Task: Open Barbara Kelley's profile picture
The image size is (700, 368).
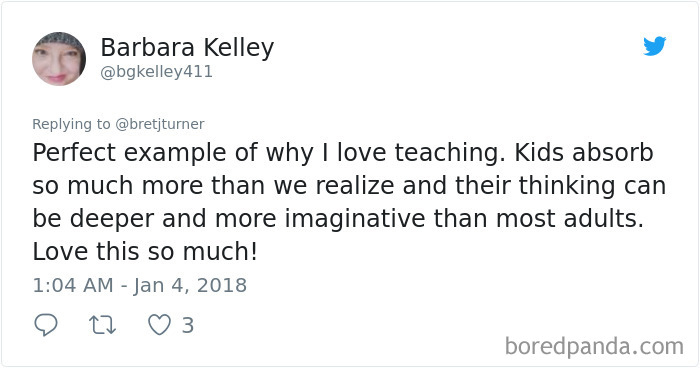Action: click(59, 59)
